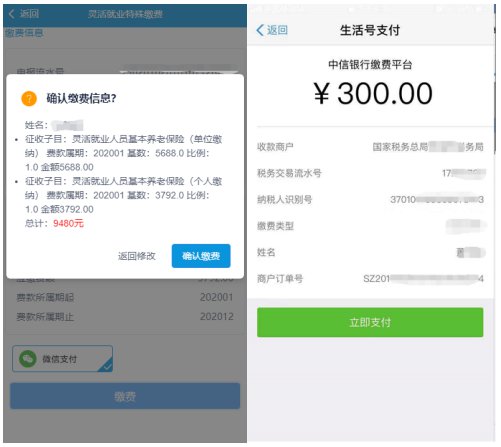501x447 pixels.
Task: Tap the 收款商户 row
Action: tap(370, 147)
